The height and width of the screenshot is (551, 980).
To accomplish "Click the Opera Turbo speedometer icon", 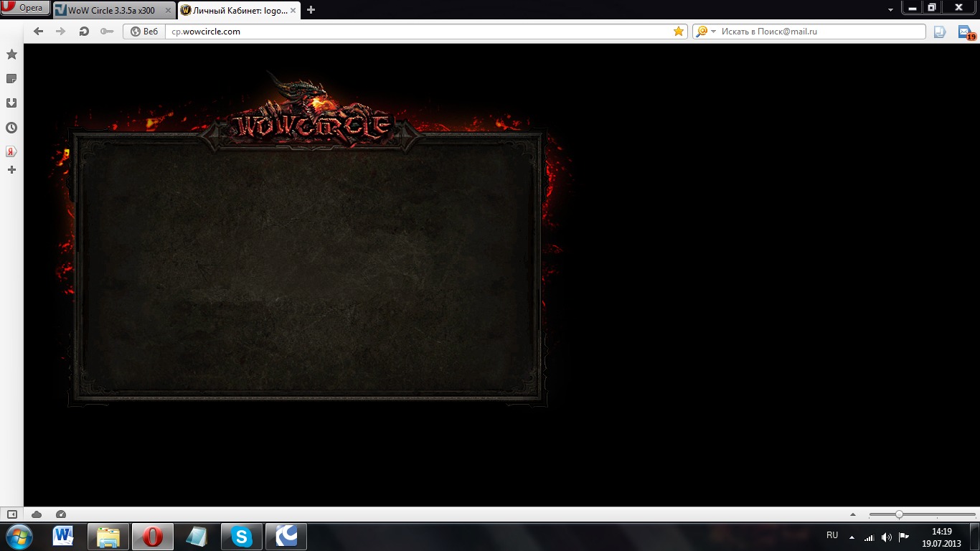I will point(61,514).
